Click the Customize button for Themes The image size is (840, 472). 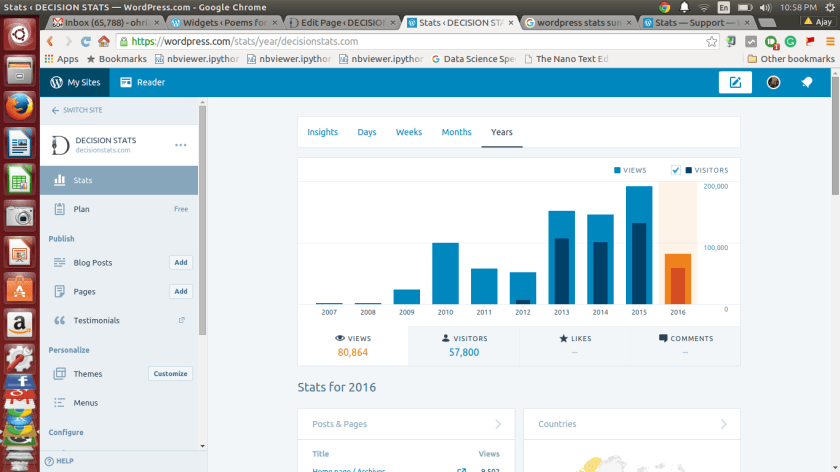(x=170, y=374)
